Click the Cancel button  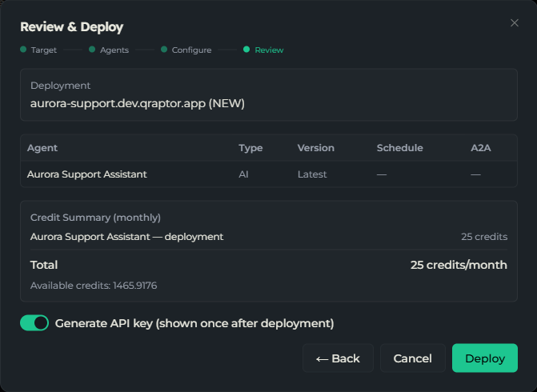[412, 358]
